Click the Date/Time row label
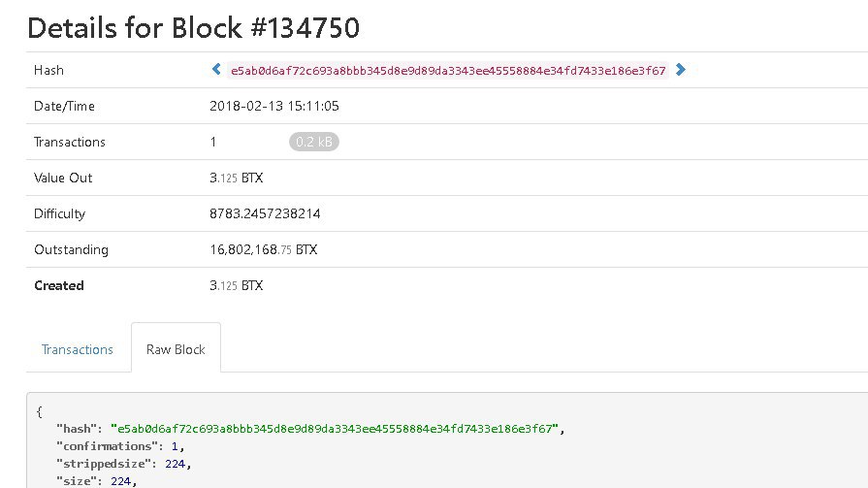This screenshot has width=868, height=488. pos(64,106)
